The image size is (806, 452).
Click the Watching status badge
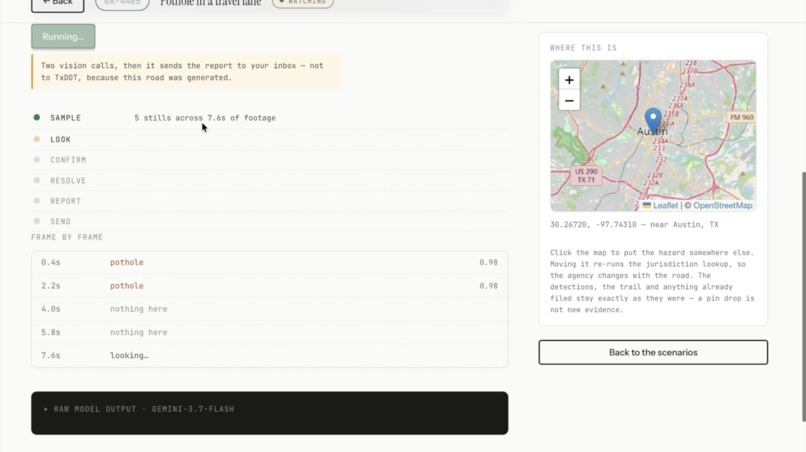(303, 3)
